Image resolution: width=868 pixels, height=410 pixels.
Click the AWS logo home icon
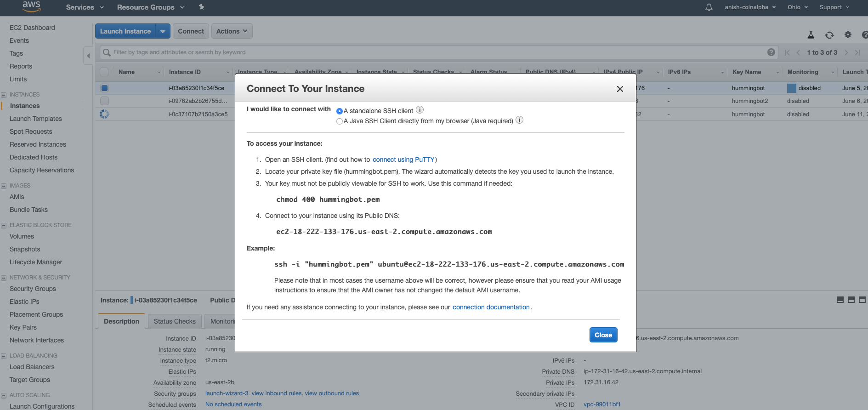click(31, 6)
